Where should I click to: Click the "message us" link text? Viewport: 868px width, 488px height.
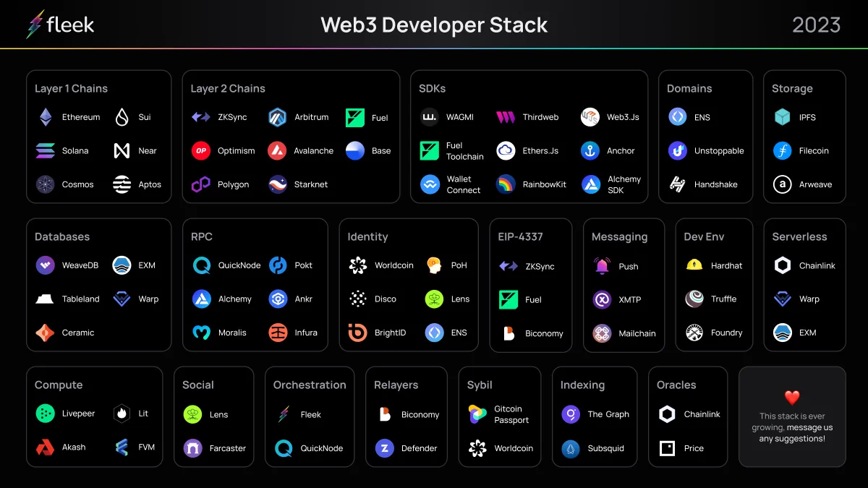809,427
